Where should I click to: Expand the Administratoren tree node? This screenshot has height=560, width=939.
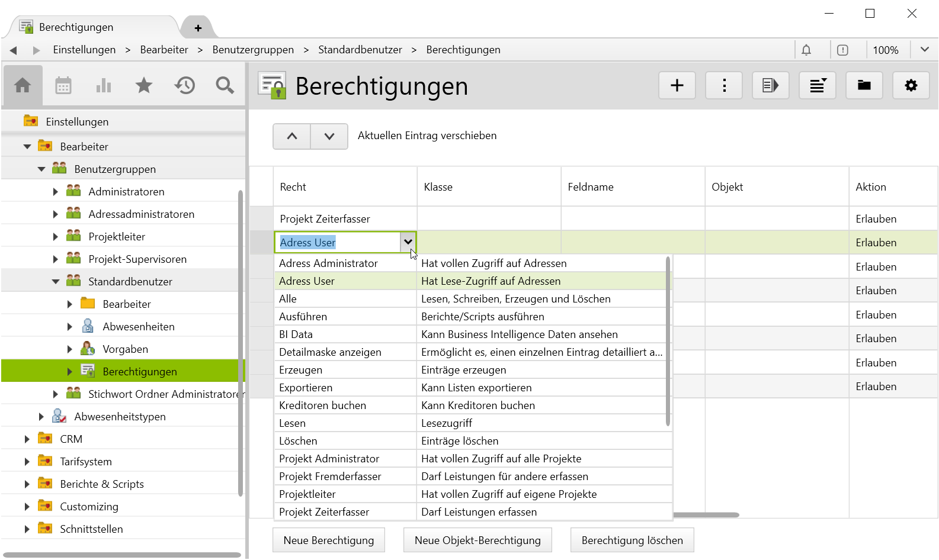(55, 192)
